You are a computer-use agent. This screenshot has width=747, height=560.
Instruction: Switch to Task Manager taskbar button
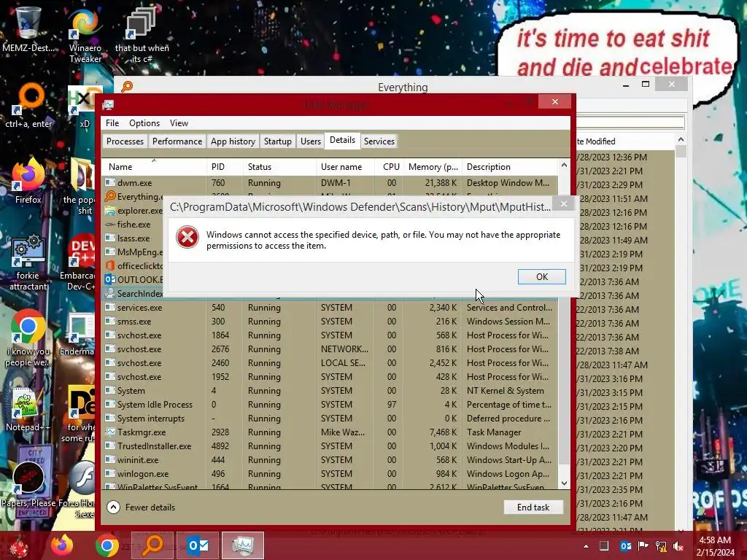tap(242, 545)
